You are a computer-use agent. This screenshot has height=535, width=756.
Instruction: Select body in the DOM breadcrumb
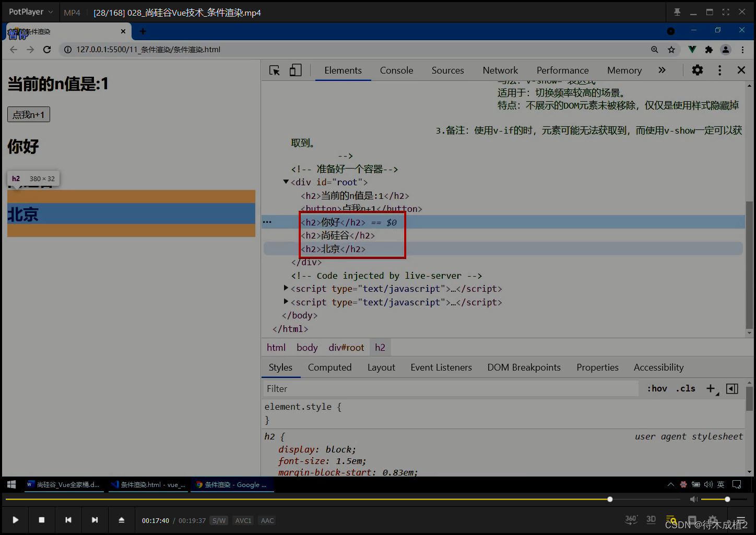coord(307,348)
